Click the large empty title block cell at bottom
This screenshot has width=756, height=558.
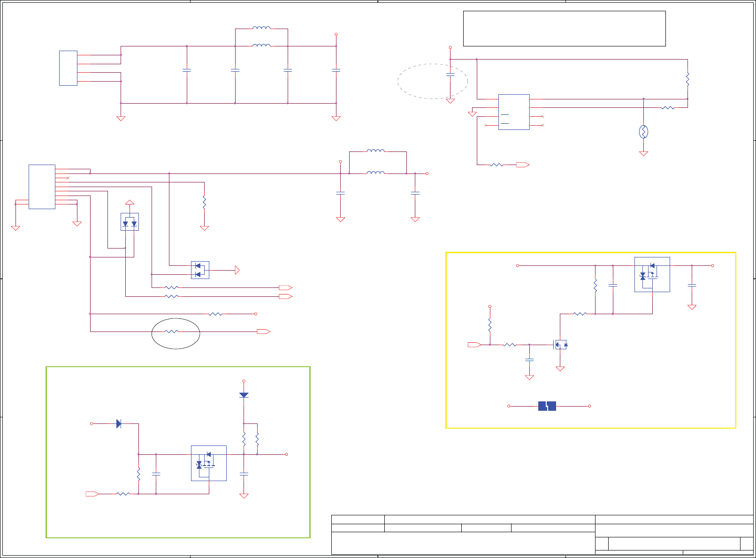pyautogui.click(x=463, y=543)
